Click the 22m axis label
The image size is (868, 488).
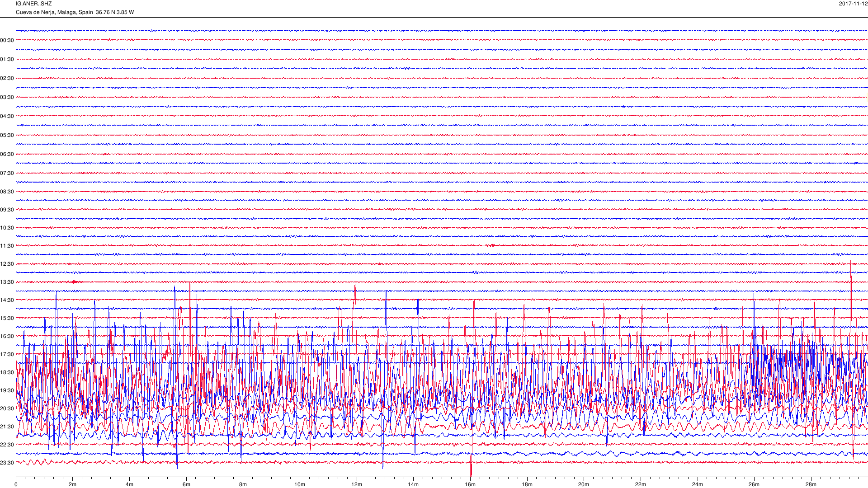pos(641,484)
